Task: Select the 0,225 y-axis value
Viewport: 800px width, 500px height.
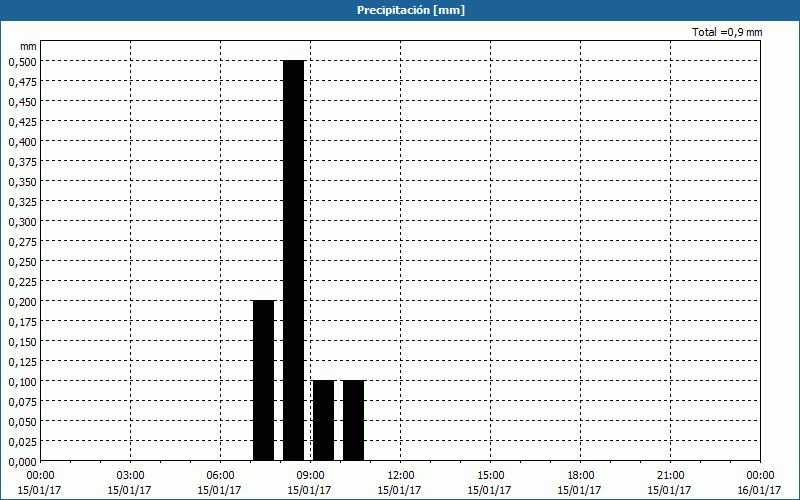Action: pos(22,282)
